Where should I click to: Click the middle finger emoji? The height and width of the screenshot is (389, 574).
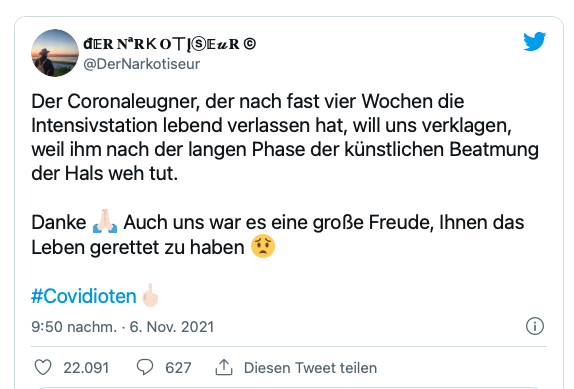pos(150,295)
